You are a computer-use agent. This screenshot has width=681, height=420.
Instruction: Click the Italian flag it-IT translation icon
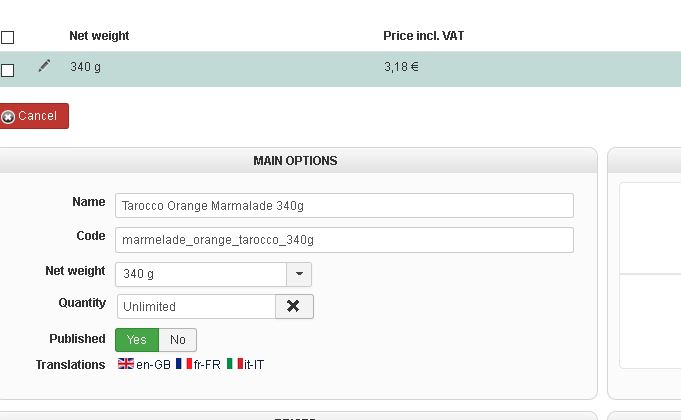235,364
